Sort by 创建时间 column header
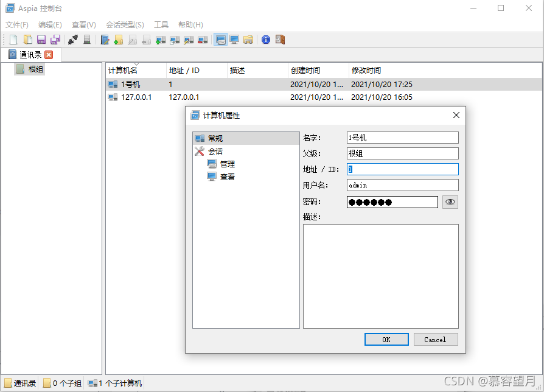 pos(318,71)
